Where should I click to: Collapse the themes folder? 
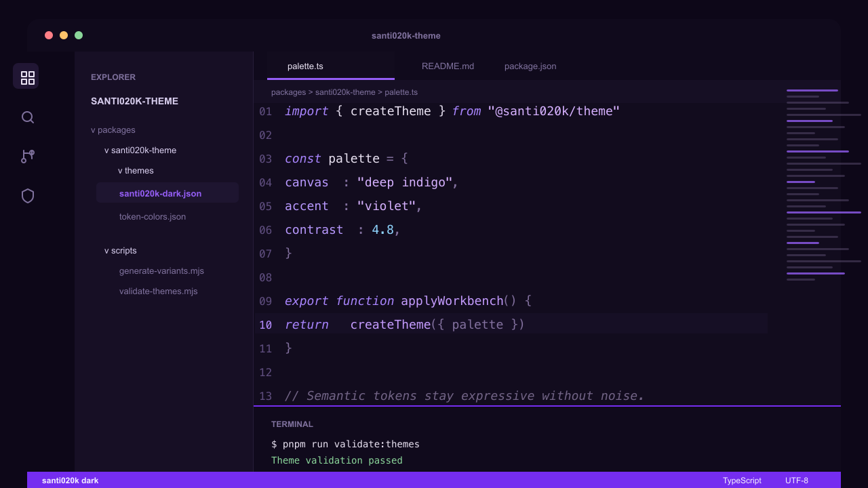pyautogui.click(x=136, y=171)
